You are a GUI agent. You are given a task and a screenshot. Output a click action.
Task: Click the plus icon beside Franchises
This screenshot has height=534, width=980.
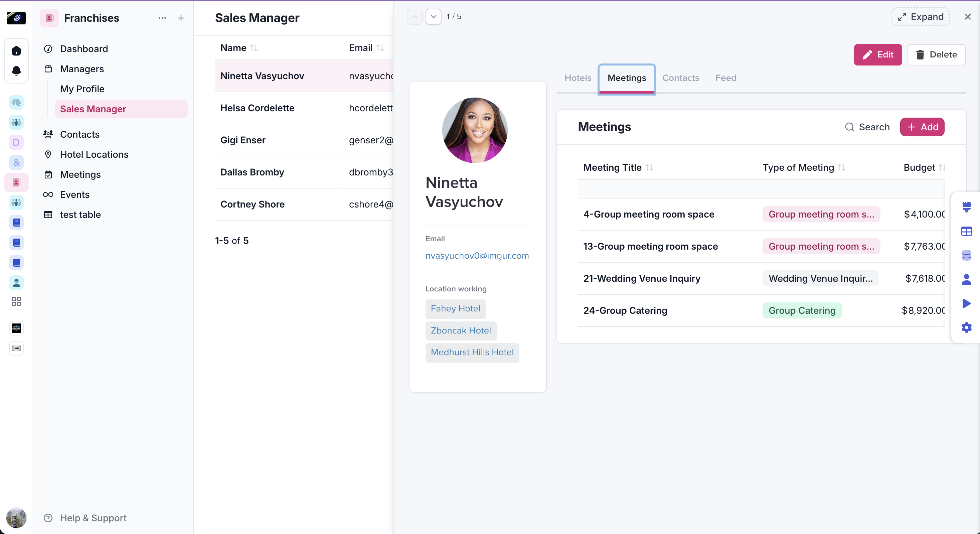tap(181, 18)
